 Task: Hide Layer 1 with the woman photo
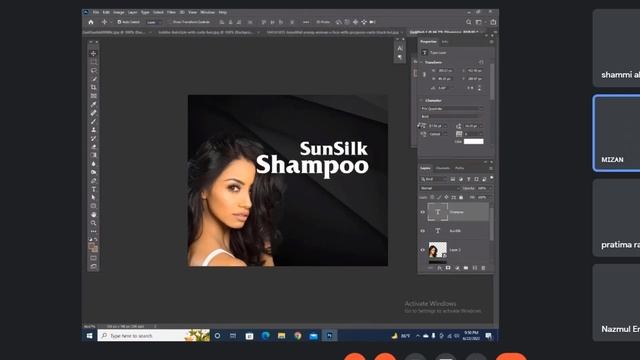(x=423, y=249)
